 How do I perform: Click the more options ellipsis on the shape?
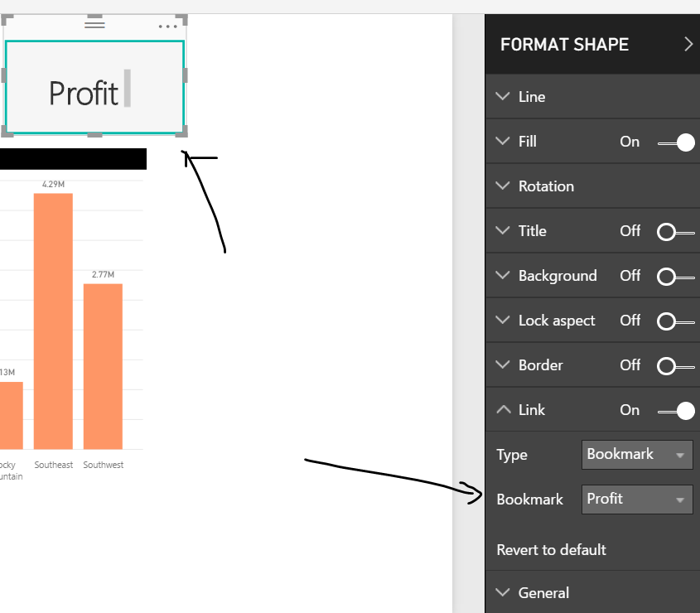coord(168,27)
